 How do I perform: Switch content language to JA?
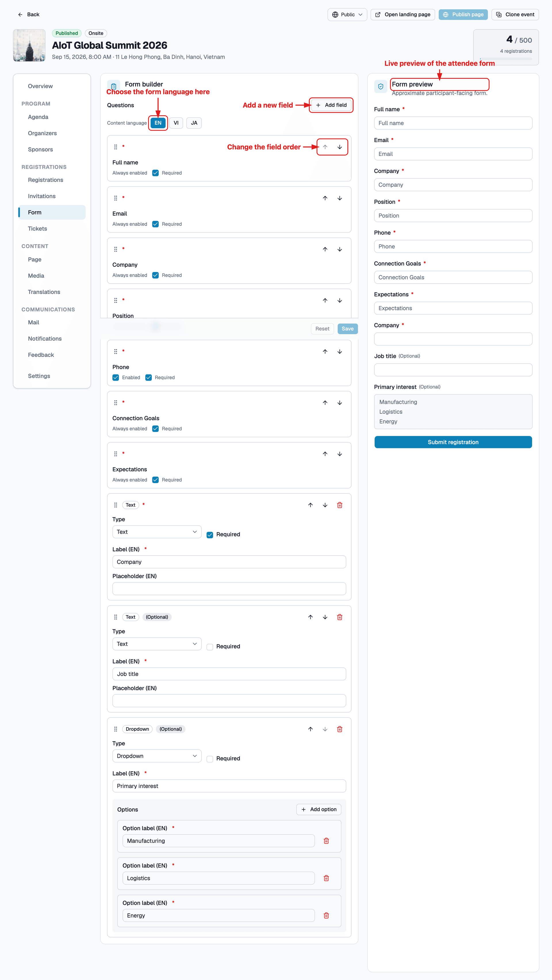pos(194,123)
